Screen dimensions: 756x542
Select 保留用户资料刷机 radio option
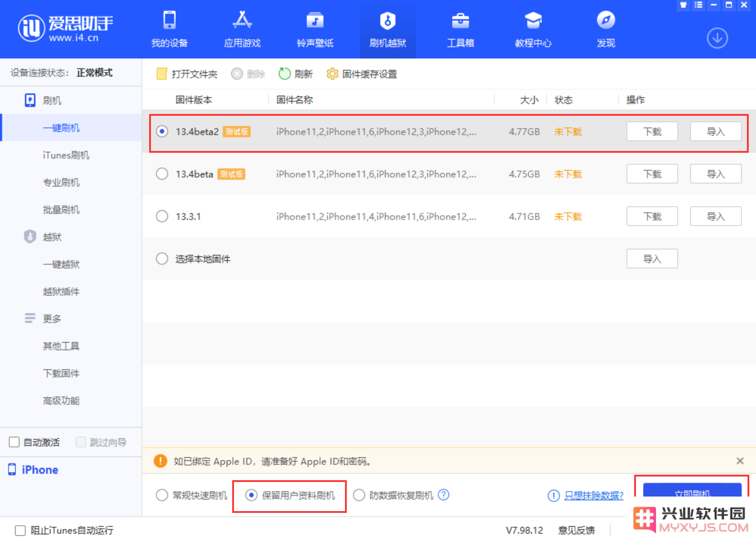click(251, 495)
